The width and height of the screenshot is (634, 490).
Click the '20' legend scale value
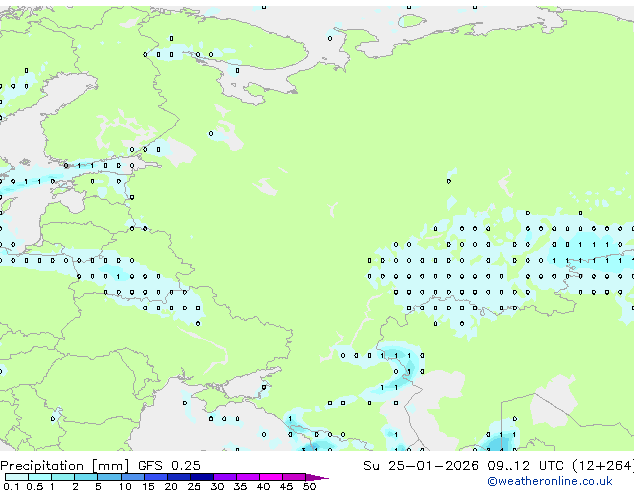click(x=171, y=486)
